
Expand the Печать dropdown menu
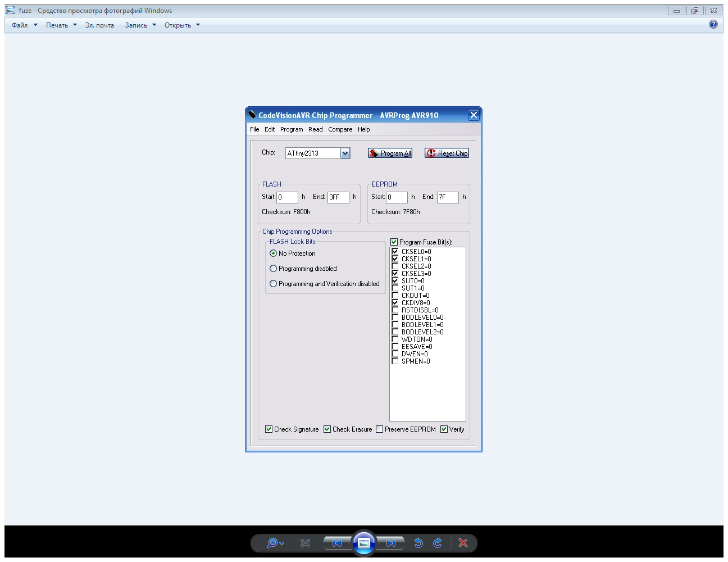61,25
